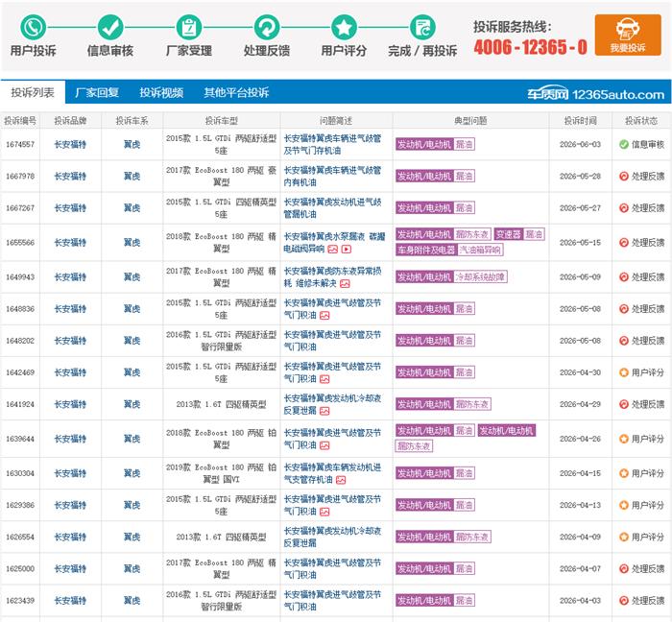Screen dimensions: 672x622
Task: Click 用户评分 status text in row 1629386
Action: pyautogui.click(x=648, y=505)
